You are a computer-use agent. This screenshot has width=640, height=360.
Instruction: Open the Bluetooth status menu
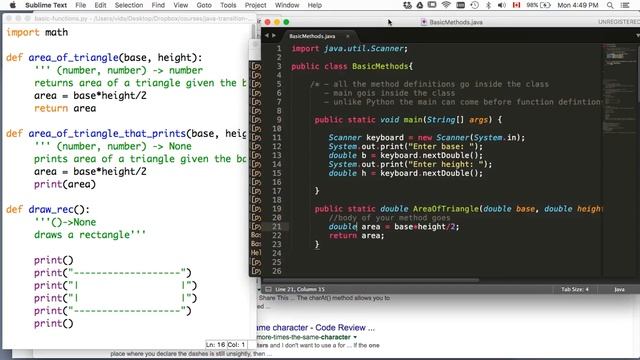tap(488, 5)
